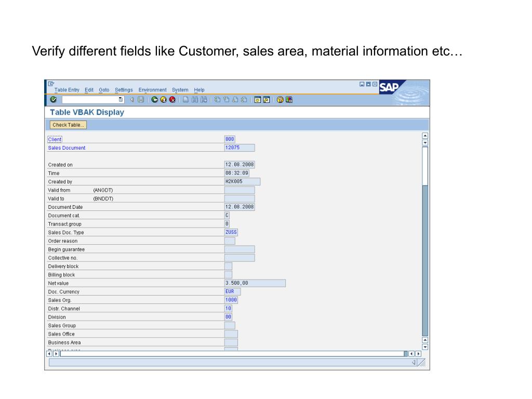This screenshot has width=532, height=399.
Task: Click the Created on date field
Action: click(x=240, y=165)
